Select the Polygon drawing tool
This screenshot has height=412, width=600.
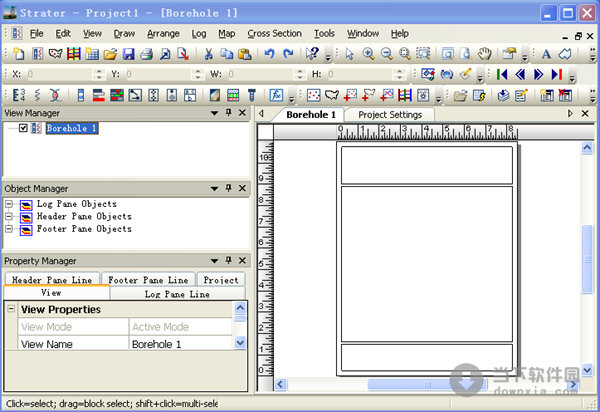[x=565, y=54]
